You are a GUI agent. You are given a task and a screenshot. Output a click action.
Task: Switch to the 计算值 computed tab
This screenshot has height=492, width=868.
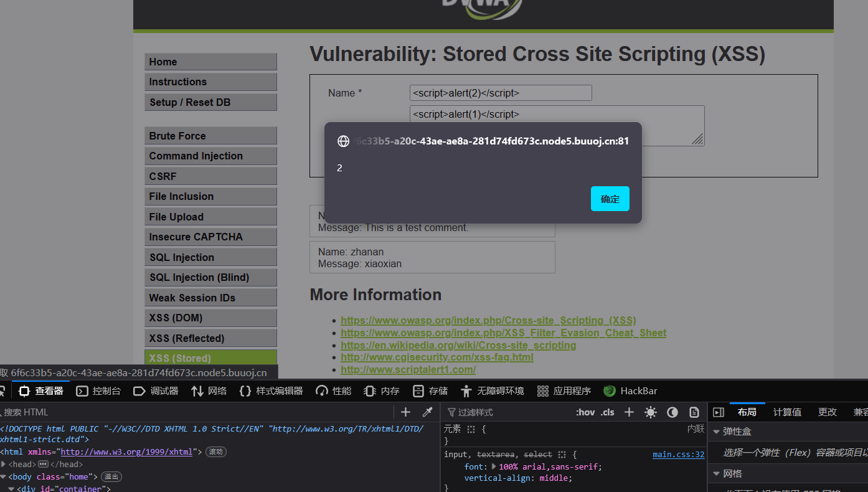(787, 412)
